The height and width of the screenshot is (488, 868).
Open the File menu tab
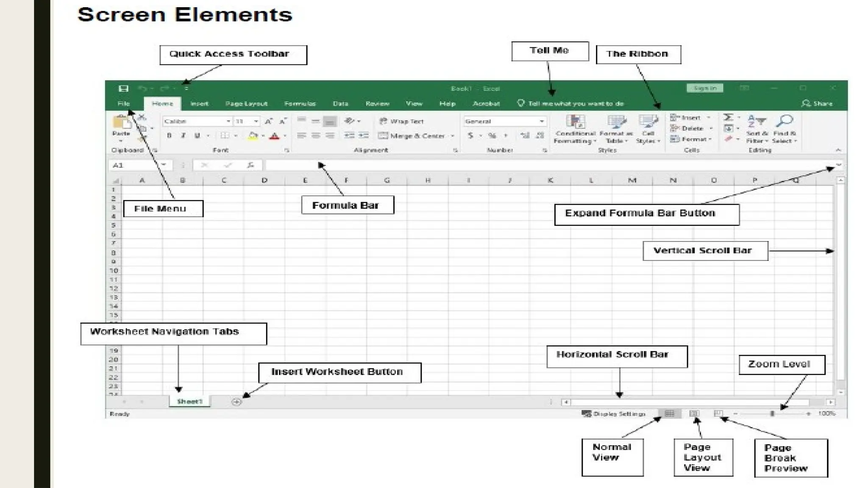click(x=123, y=103)
